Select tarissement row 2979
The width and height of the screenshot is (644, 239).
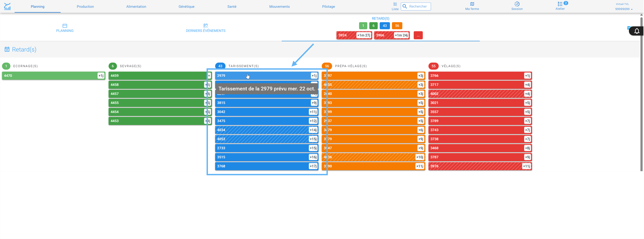click(267, 76)
